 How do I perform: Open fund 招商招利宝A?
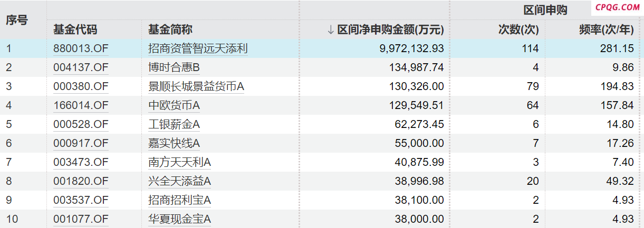(180, 200)
